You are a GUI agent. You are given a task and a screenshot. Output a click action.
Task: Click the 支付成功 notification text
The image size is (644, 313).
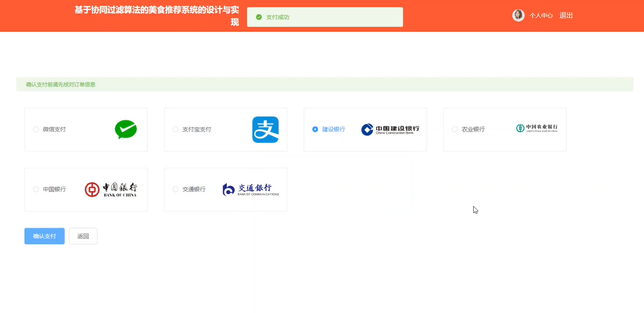click(278, 17)
